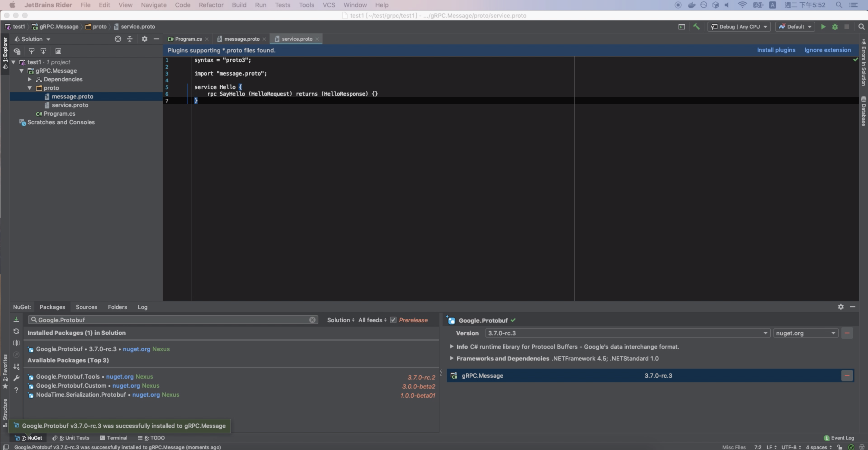
Task: Click Install plugins link
Action: coord(776,50)
